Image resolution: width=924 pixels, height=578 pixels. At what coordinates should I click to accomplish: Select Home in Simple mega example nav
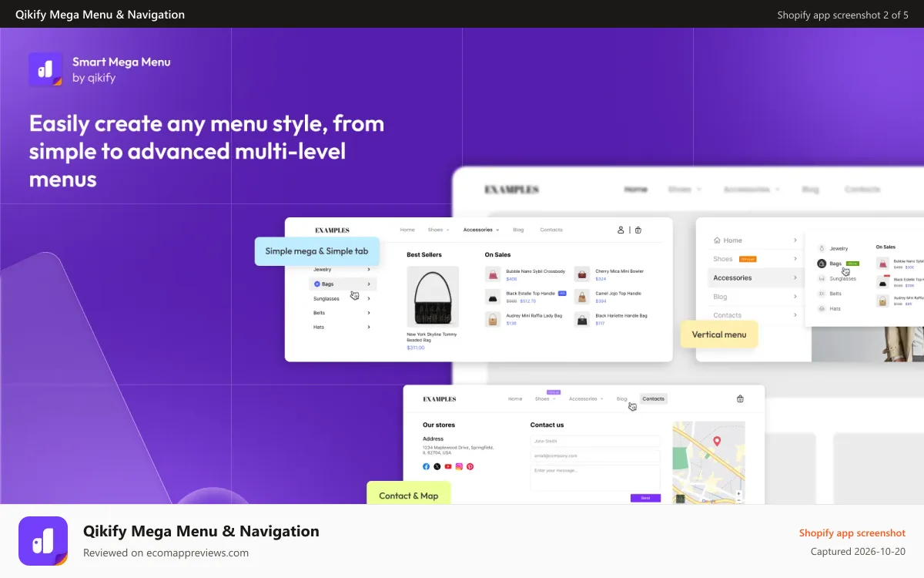click(x=407, y=230)
